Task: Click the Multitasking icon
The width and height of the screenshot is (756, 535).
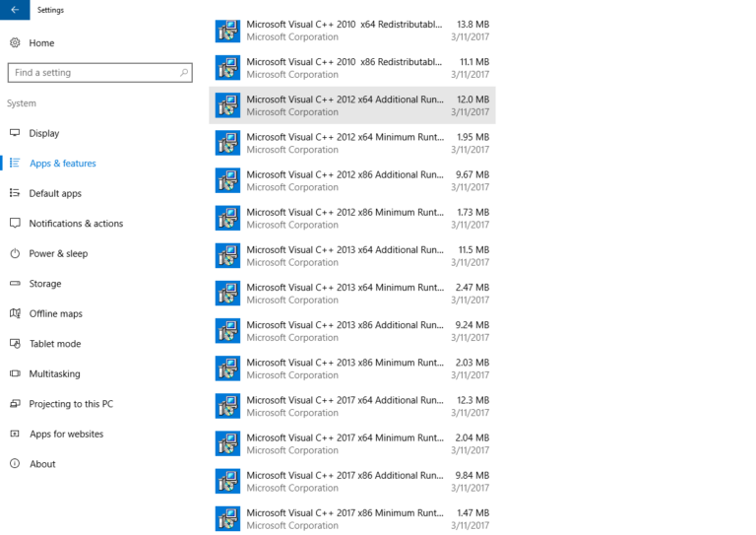Action: pos(15,373)
